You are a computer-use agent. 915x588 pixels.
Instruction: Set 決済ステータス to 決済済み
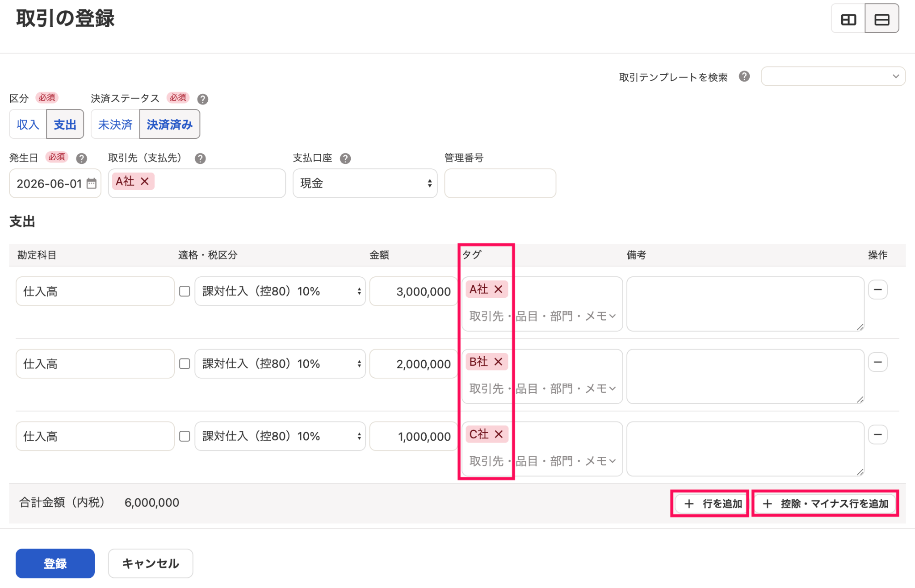pos(170,124)
